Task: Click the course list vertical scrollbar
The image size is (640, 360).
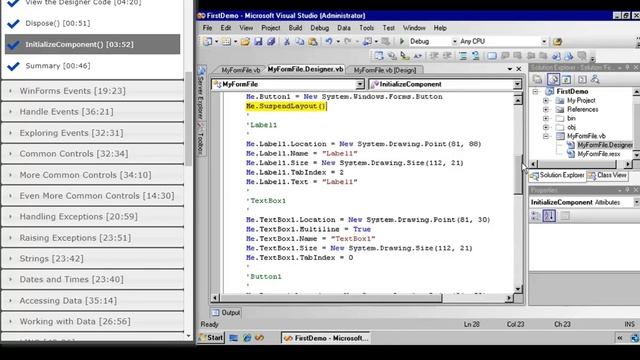Action: (x=188, y=118)
